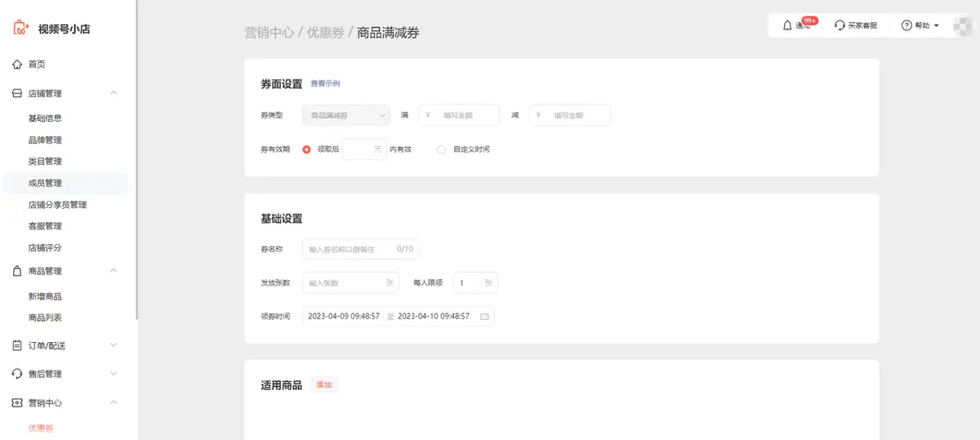
Task: Click the 售后管理 headset icon
Action: (17, 374)
